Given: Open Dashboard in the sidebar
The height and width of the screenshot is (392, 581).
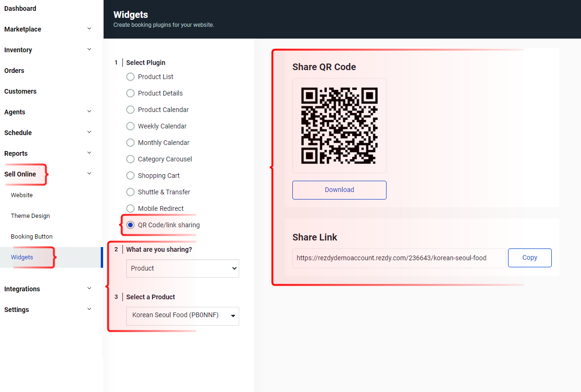Looking at the screenshot, I should [20, 8].
